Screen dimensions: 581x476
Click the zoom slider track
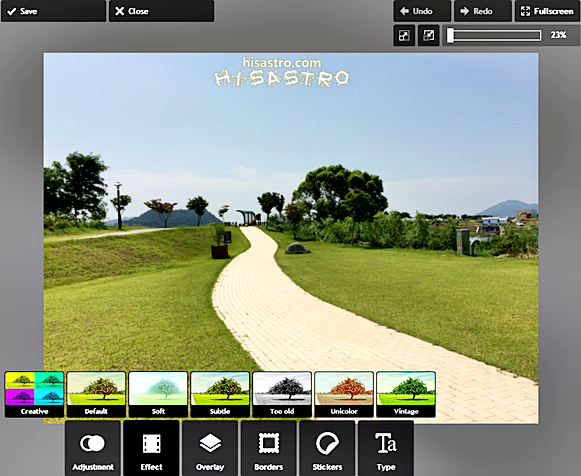[x=494, y=36]
